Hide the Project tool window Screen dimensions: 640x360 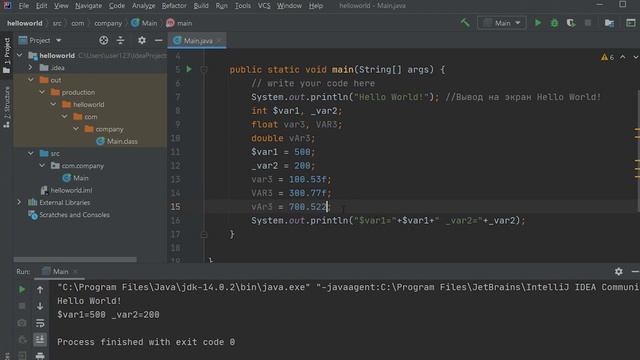pos(158,40)
